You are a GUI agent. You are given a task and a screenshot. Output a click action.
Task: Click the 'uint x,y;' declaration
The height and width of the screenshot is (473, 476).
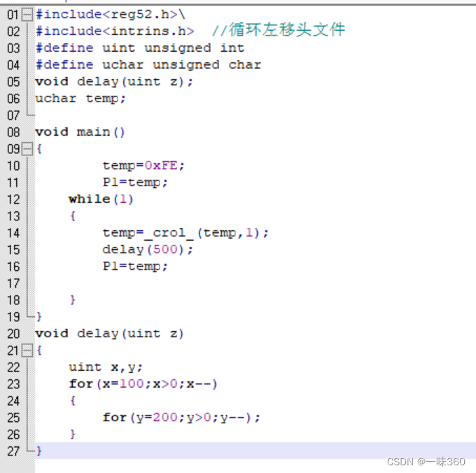click(x=106, y=367)
